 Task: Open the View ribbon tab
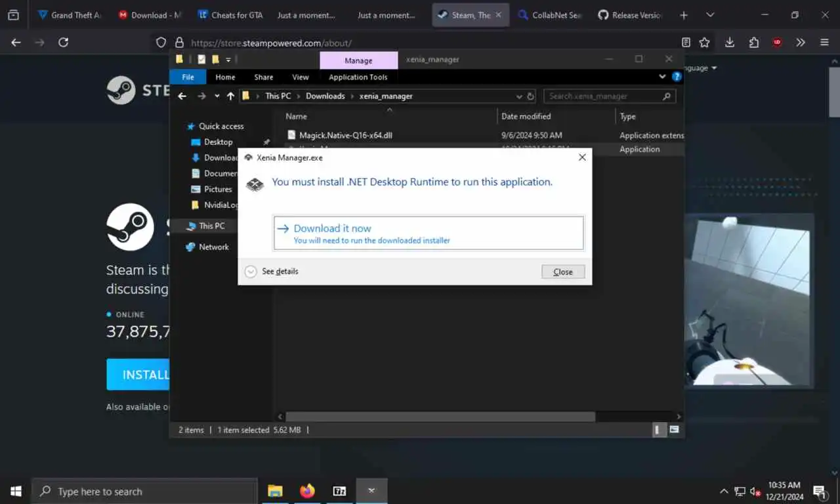click(301, 77)
